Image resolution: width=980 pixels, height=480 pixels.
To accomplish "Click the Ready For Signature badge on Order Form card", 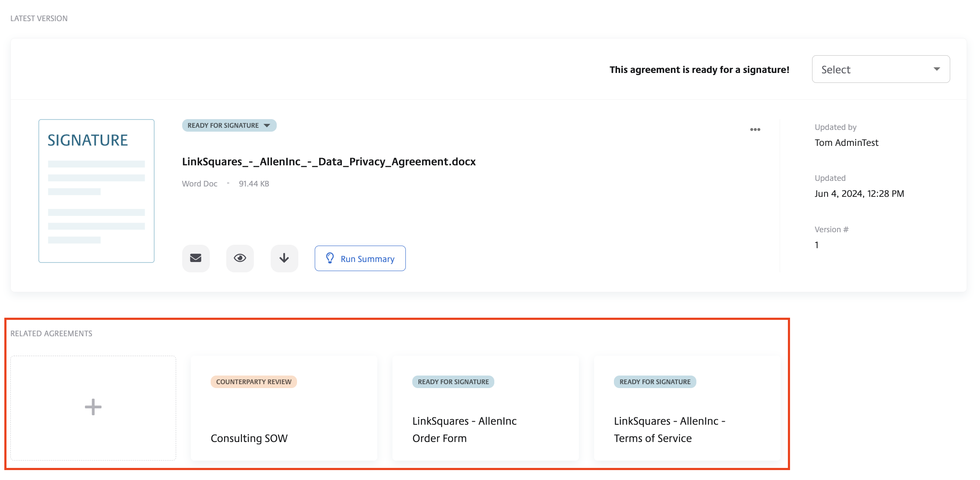I will 453,382.
